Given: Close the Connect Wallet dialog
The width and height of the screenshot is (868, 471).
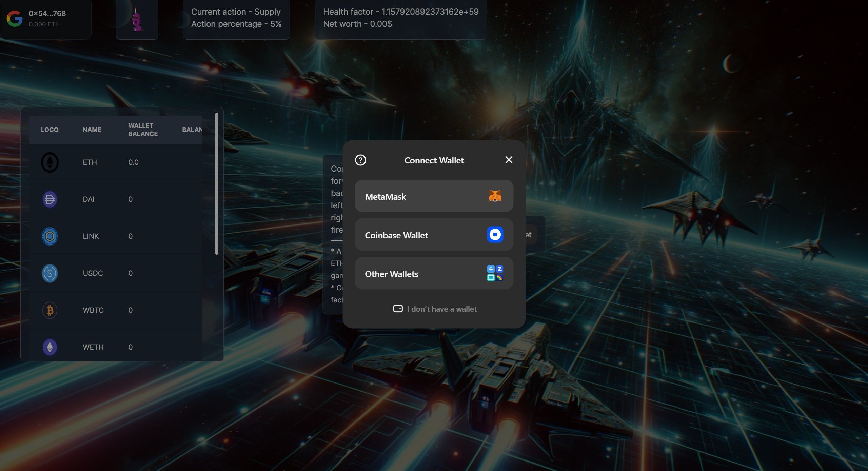Looking at the screenshot, I should [x=509, y=160].
